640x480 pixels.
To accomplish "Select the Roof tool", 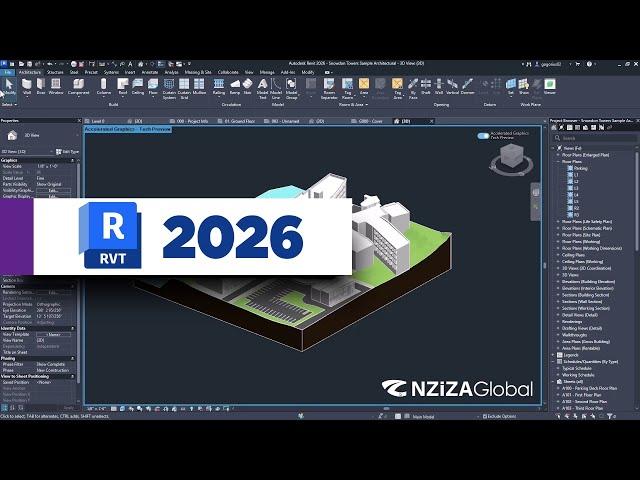I will (122, 87).
